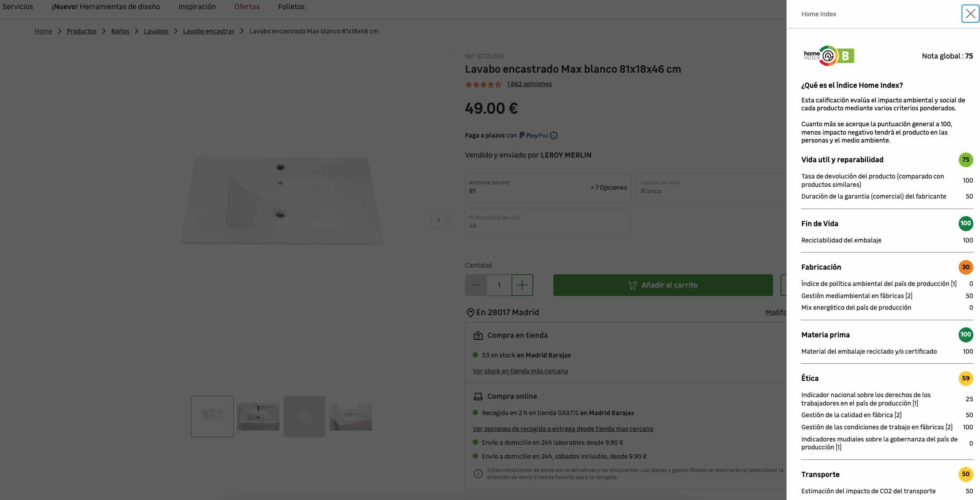Click Reciclabilidad del embalaje row

[x=887, y=240]
